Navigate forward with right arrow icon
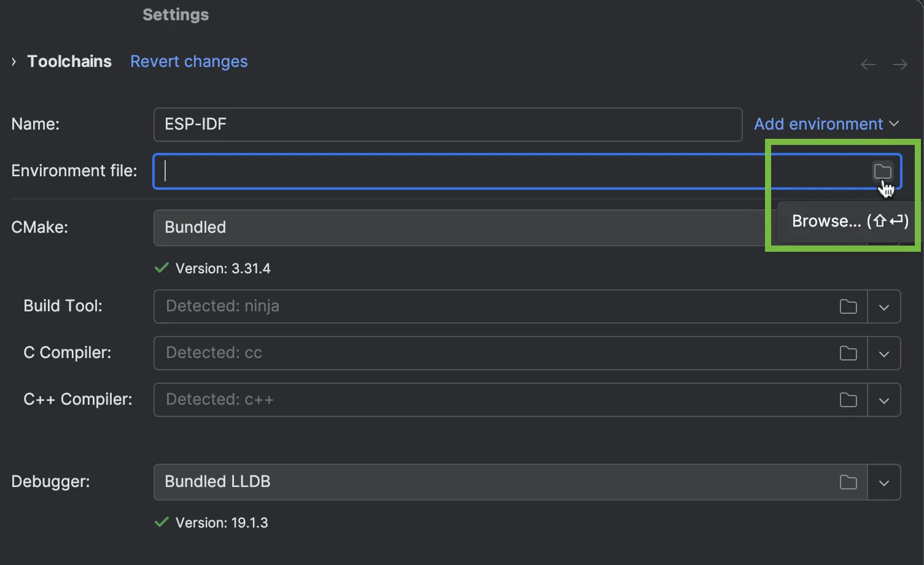Viewport: 924px width, 565px height. [899, 64]
